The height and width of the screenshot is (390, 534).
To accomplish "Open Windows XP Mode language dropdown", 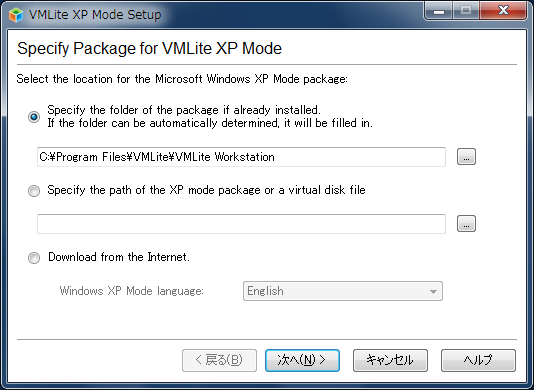I will tap(343, 291).
